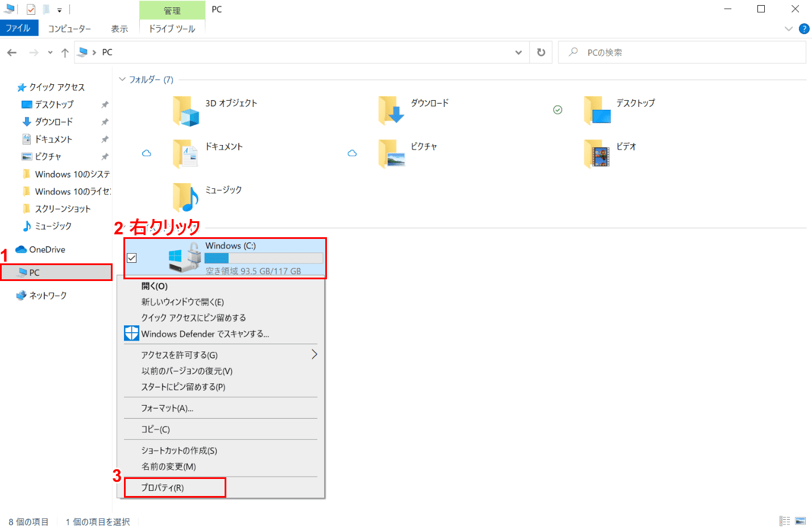Click the properties quick access toolbar icon
The image size is (812, 529).
(31, 9)
